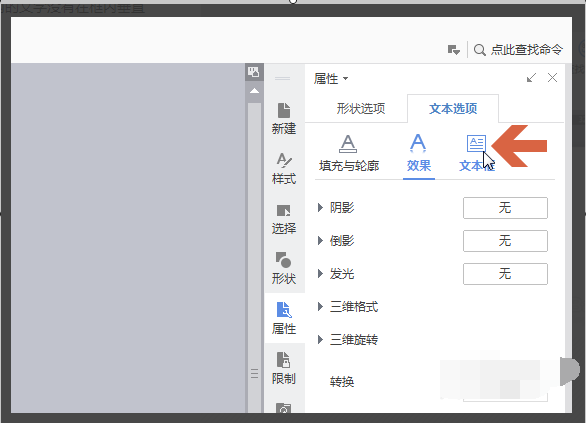Switch to the 形状选项 tab
The image size is (586, 423).
[x=361, y=109]
